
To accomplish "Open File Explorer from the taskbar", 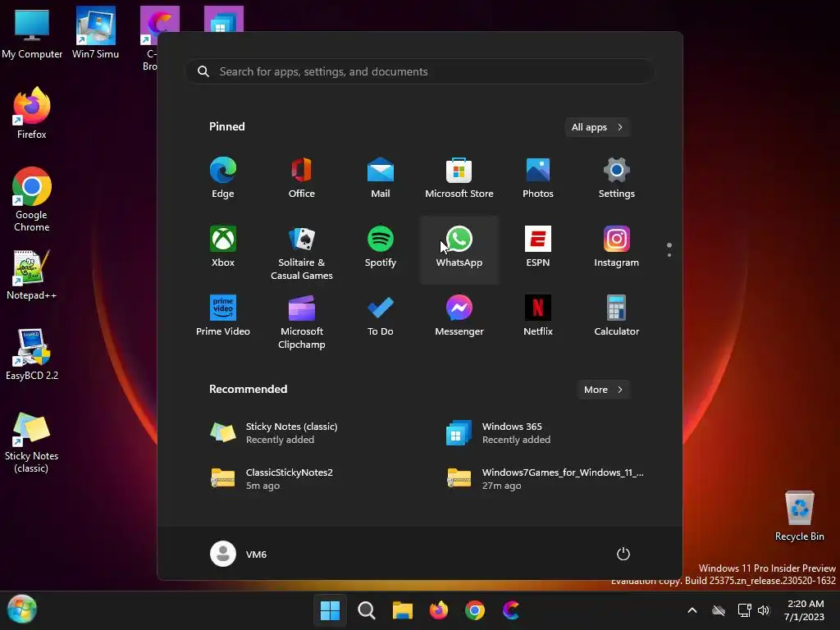I will [402, 610].
